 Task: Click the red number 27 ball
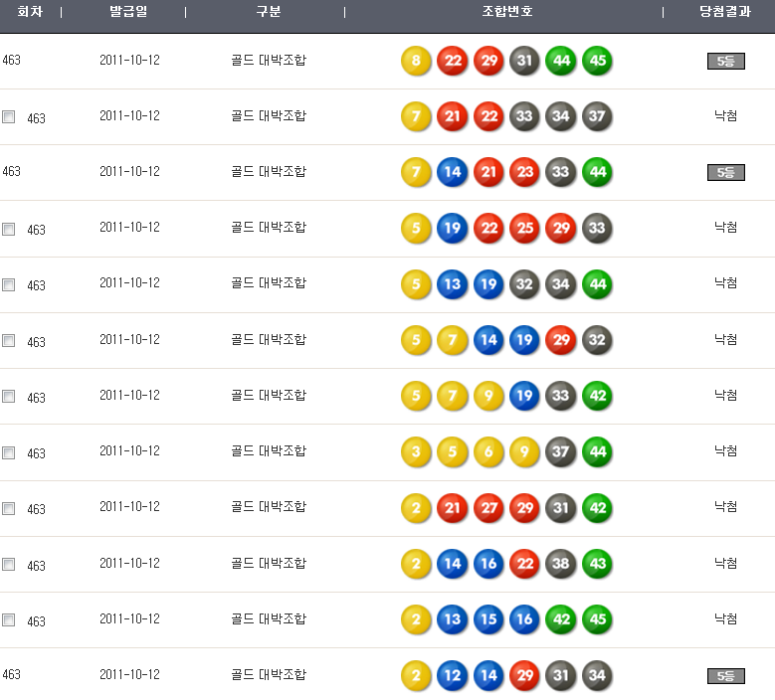488,508
